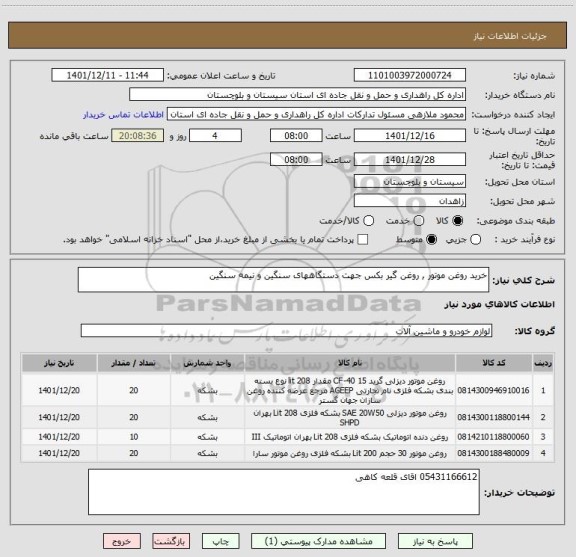Viewport: 576px width, 557px height.
Task: Select the متوسط purchase type radio
Action: 431,240
